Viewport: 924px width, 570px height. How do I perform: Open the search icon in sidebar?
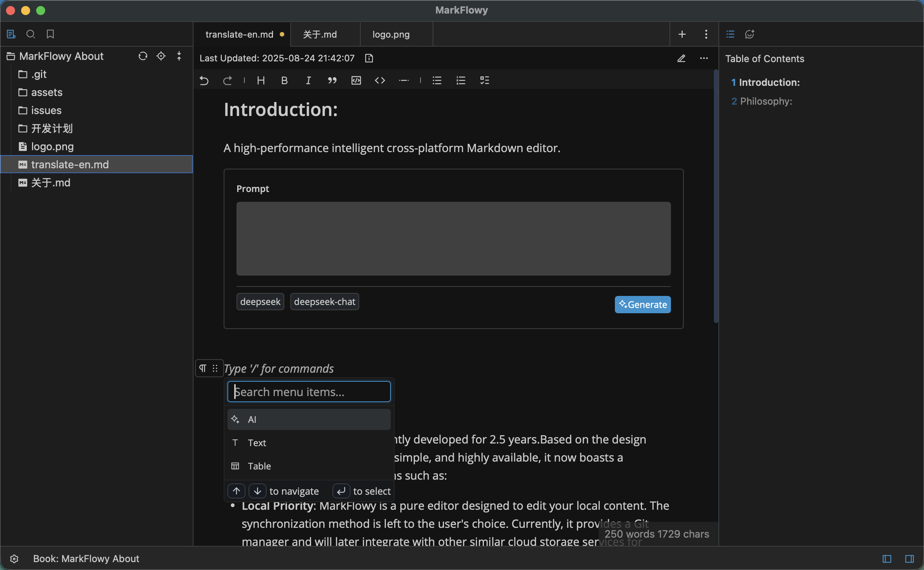(30, 34)
